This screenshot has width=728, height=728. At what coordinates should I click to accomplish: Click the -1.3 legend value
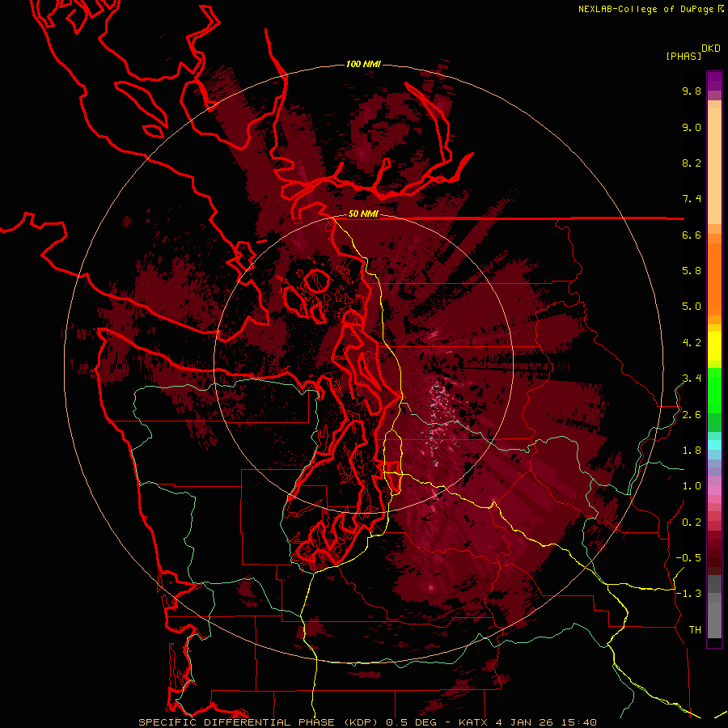pos(688,594)
